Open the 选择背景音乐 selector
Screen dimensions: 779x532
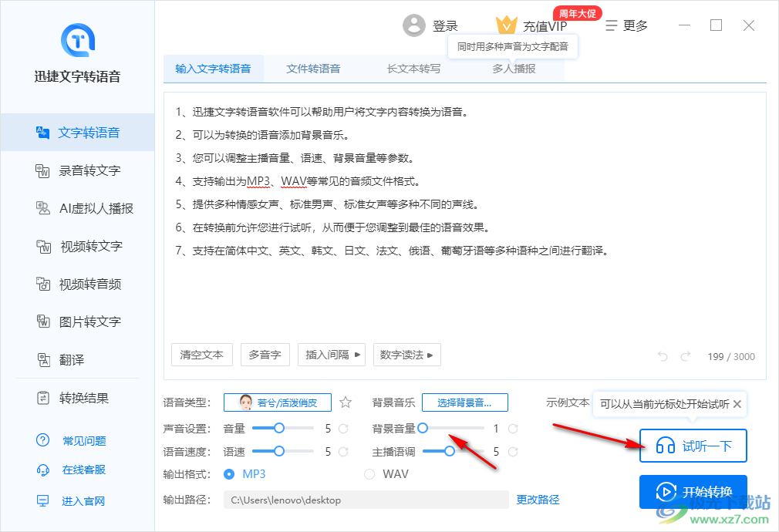465,402
